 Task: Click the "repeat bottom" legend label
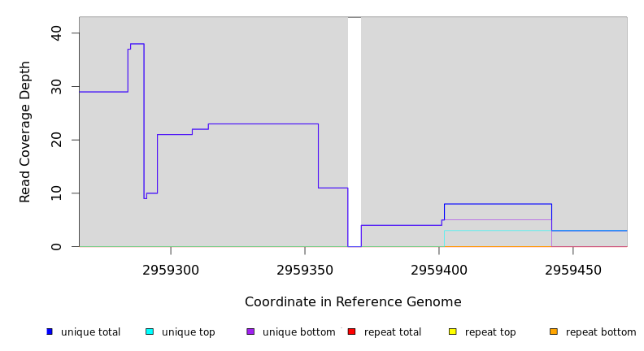click(x=601, y=332)
